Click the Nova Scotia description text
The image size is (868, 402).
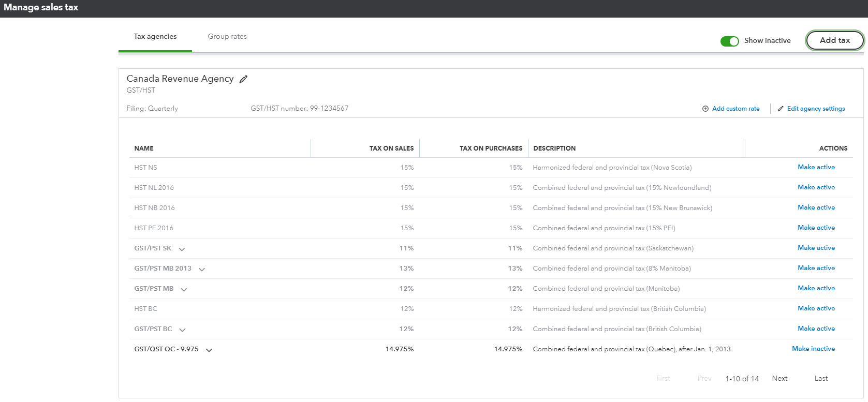[612, 168]
